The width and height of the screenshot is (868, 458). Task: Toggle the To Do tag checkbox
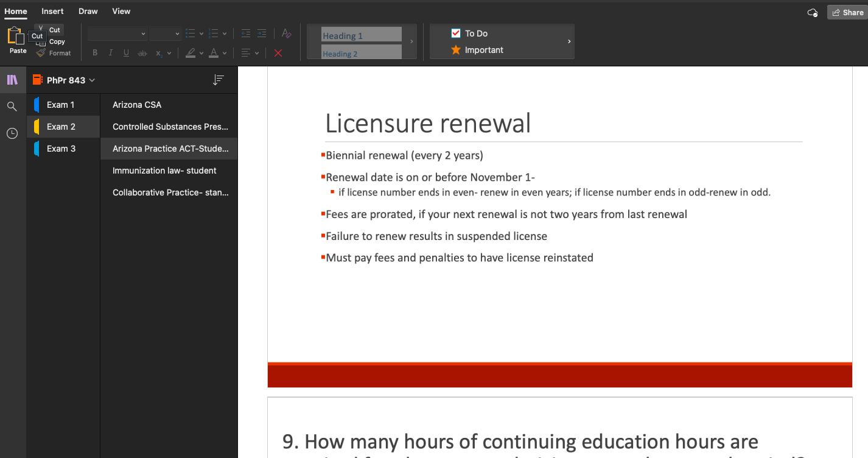point(456,33)
